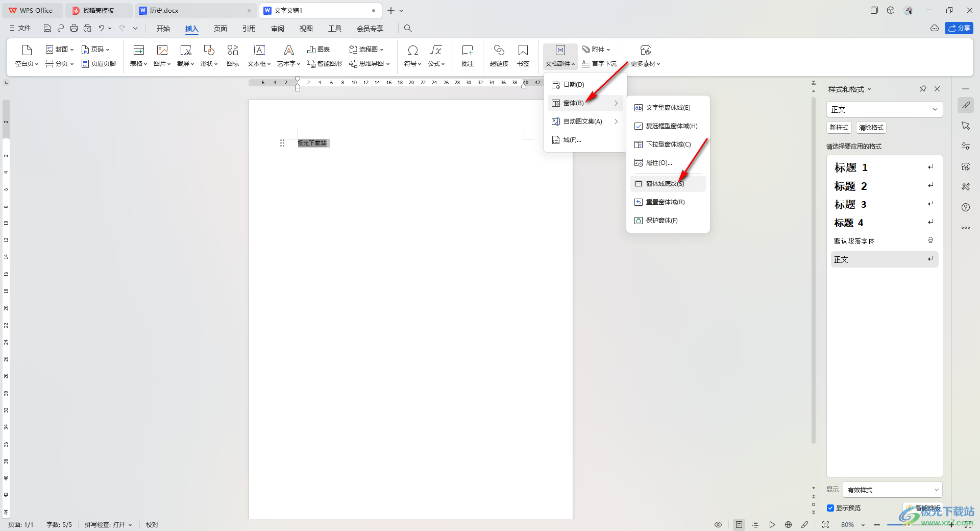Undo the last action
Screen dimensions: 980x531
point(102,29)
